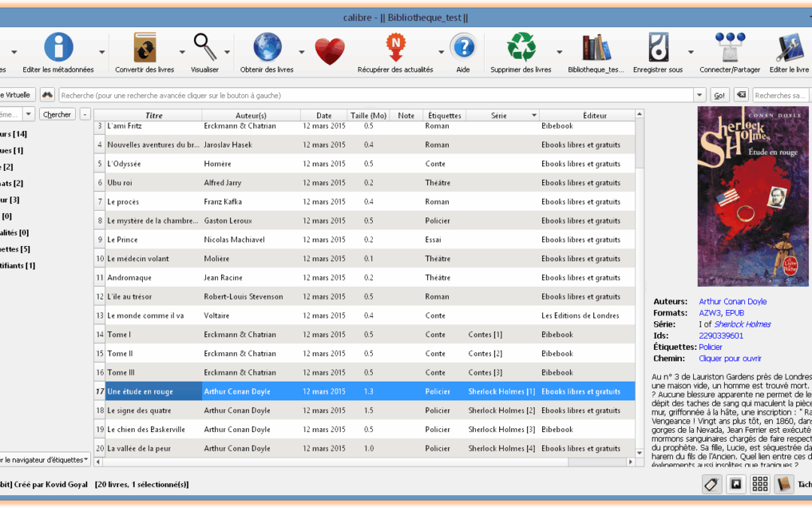Click the Recherches sauvegardées field
The image size is (812, 508).
(x=781, y=96)
